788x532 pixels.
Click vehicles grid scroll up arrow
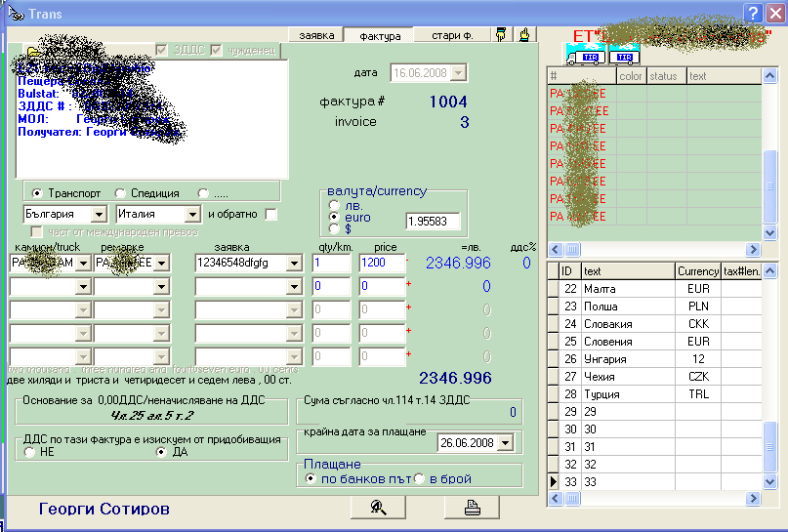coord(769,76)
